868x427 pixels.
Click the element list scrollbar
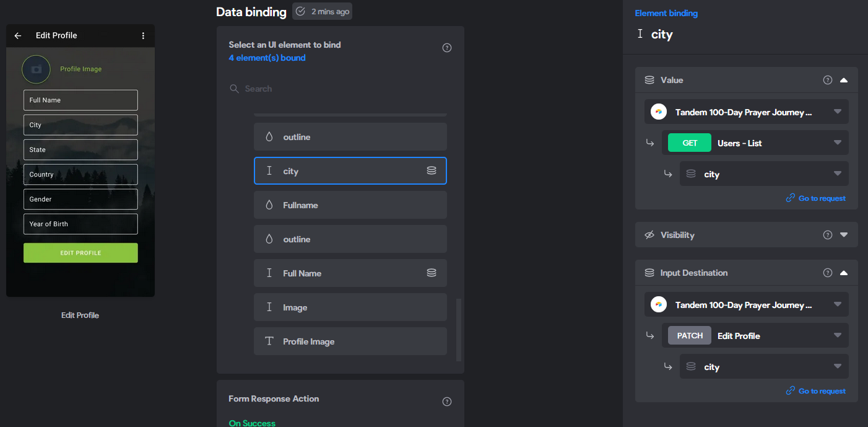(x=459, y=330)
